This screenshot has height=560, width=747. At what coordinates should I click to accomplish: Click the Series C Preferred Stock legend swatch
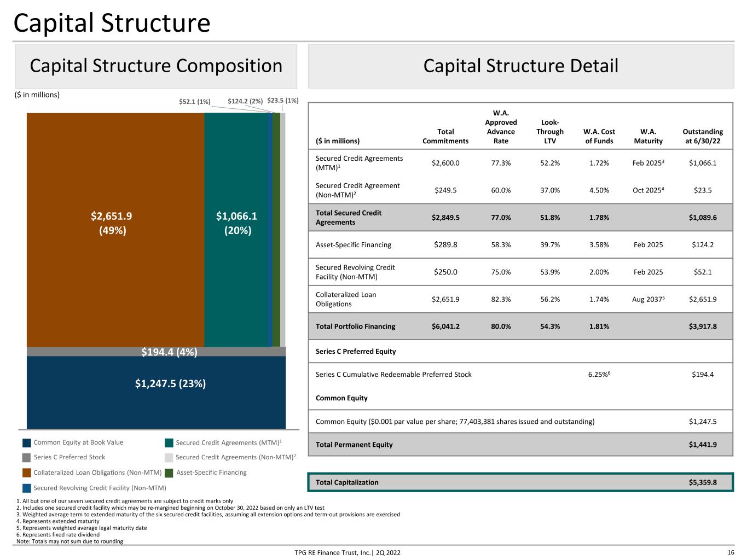coord(27,458)
